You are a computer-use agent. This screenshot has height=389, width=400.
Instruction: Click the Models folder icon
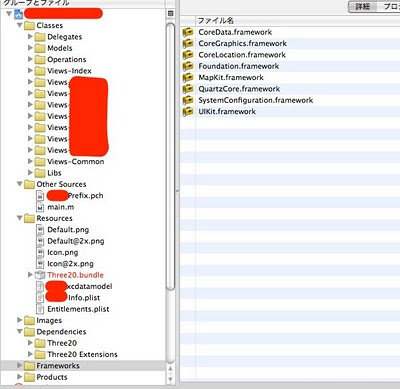coord(40,48)
